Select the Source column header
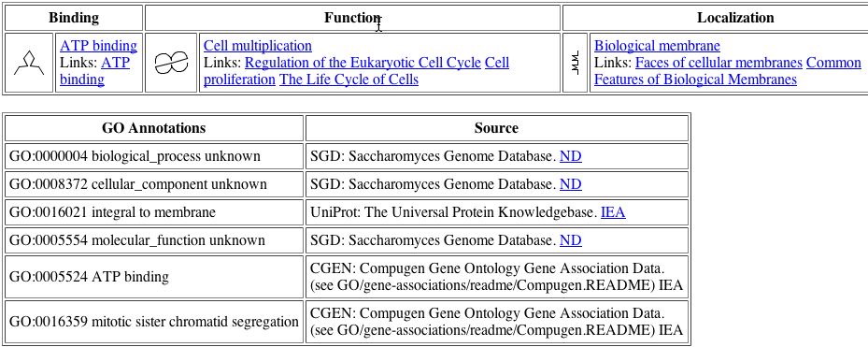Viewport: 868px width, 347px height. (497, 128)
